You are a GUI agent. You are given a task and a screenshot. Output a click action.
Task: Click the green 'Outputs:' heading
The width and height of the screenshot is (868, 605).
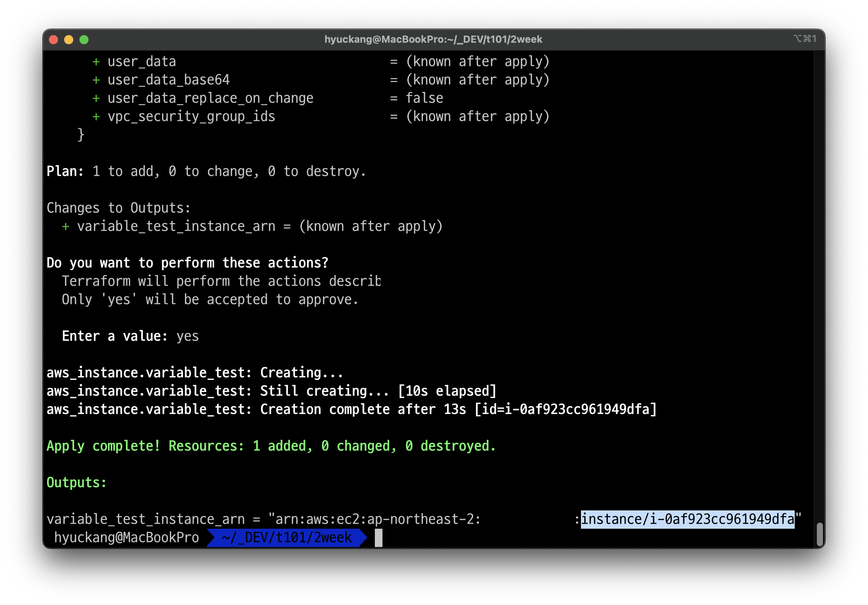point(76,483)
